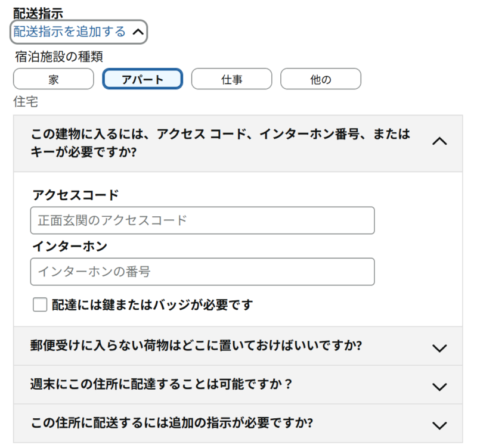Click down chevron beside 追加の指示 question

[x=439, y=425]
